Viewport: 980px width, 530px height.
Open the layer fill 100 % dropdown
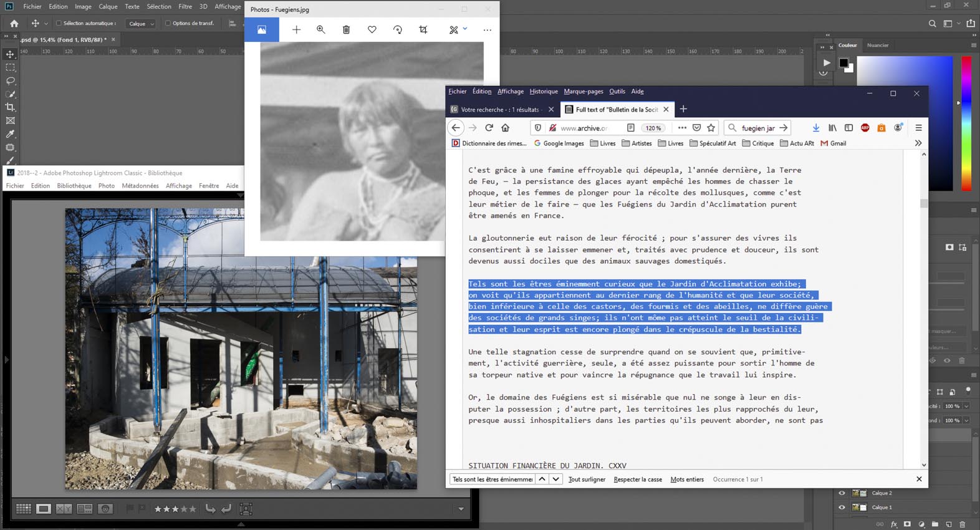pos(966,421)
